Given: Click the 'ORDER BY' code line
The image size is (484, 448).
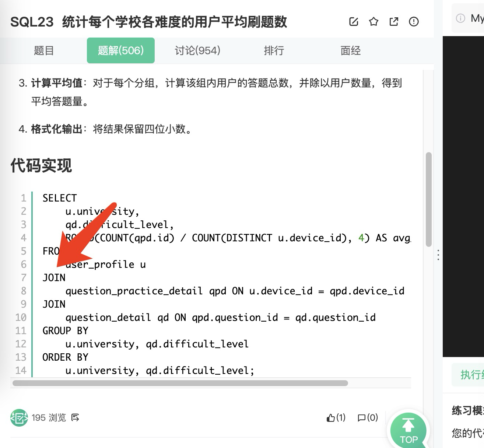Looking at the screenshot, I should (x=66, y=357).
